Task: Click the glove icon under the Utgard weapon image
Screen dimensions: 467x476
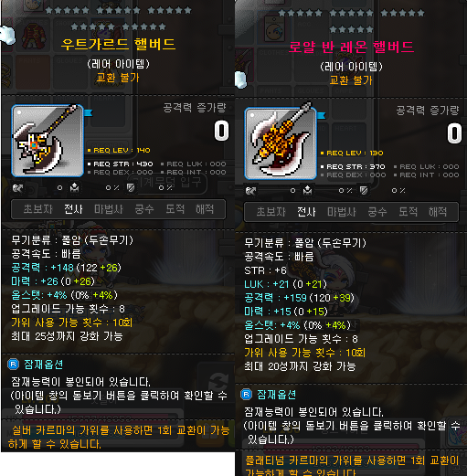Action: click(x=17, y=188)
